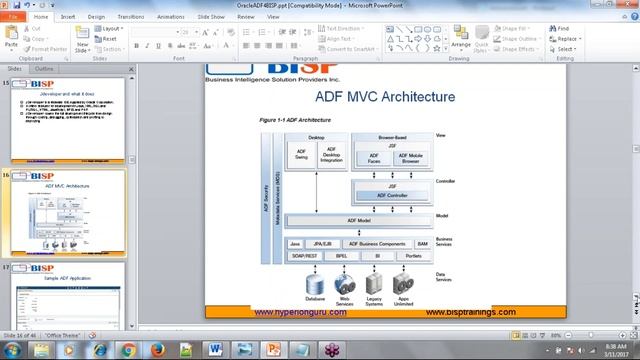This screenshot has width=640, height=360.
Task: Open the Layout dropdown
Action: (109, 29)
